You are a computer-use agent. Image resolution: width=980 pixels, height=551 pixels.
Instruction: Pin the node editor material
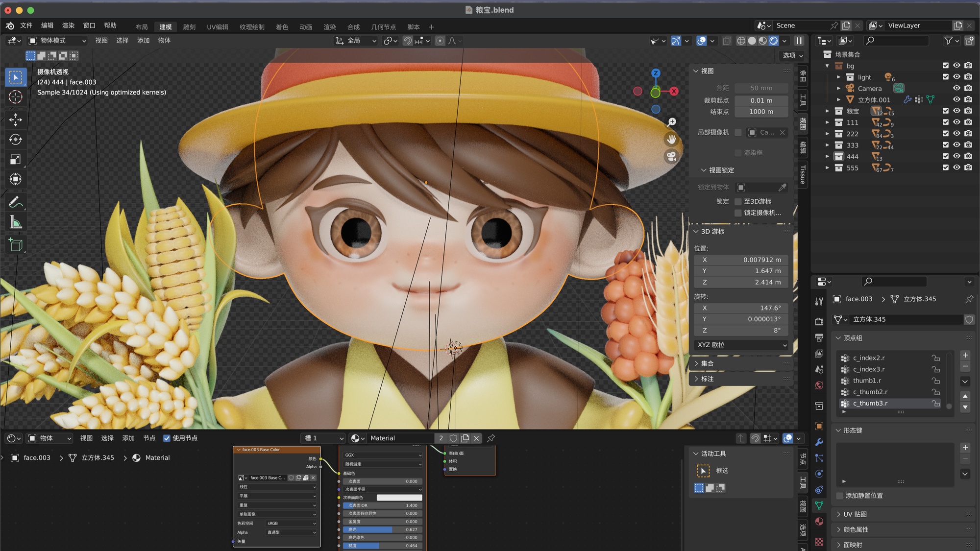[490, 438]
